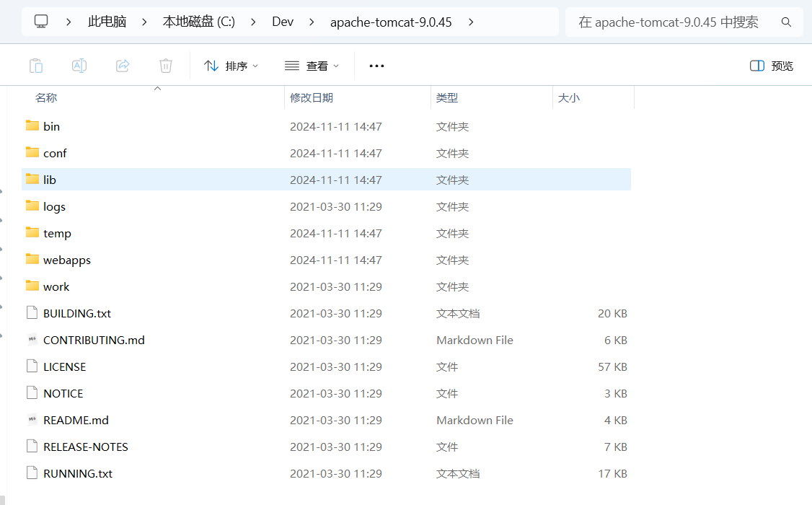Image resolution: width=812 pixels, height=505 pixels.
Task: Click the modified date of conf folder
Action: pos(336,154)
